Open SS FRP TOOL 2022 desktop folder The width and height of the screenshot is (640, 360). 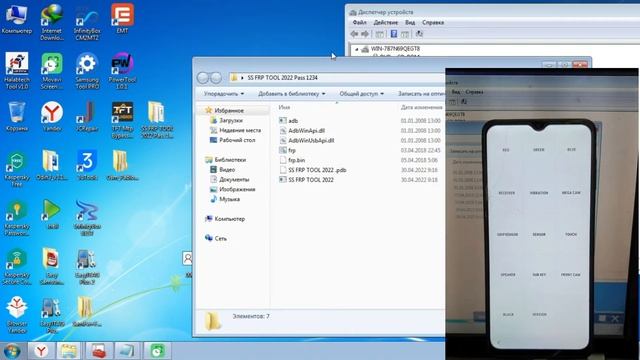click(157, 120)
